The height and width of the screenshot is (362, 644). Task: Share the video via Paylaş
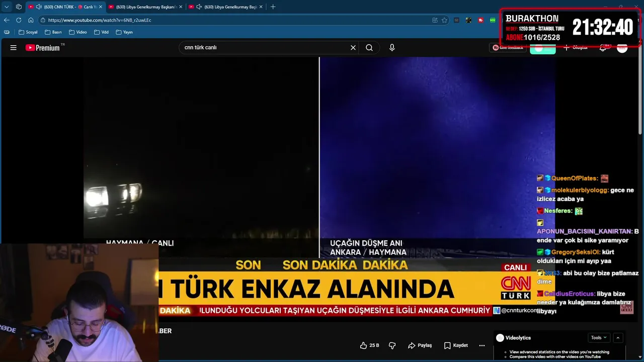(x=420, y=345)
